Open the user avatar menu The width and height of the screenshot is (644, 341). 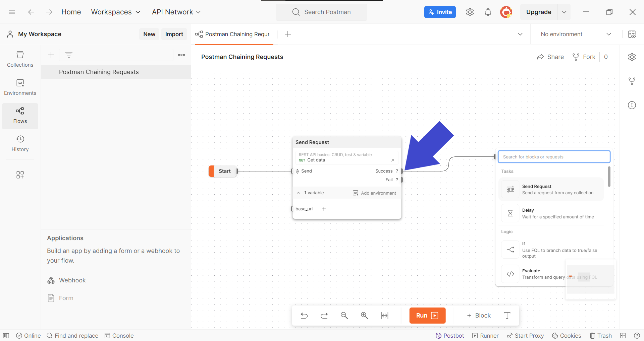[x=506, y=12]
